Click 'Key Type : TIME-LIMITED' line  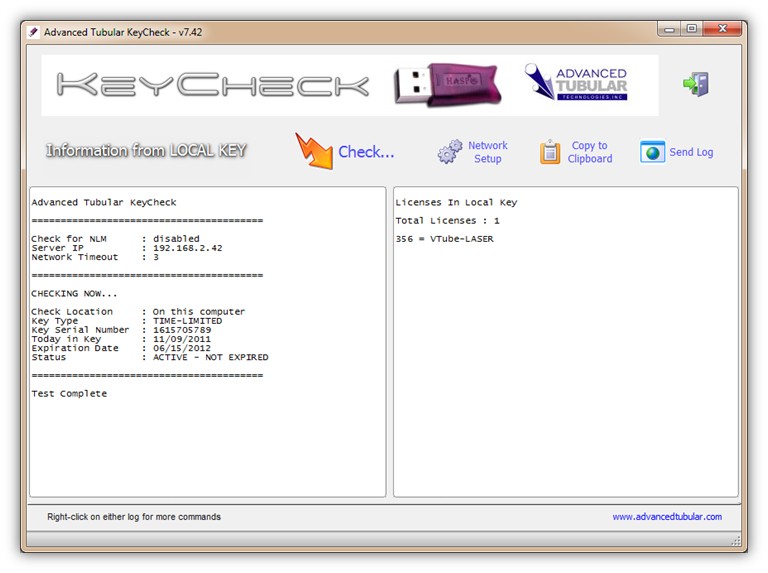pos(127,321)
